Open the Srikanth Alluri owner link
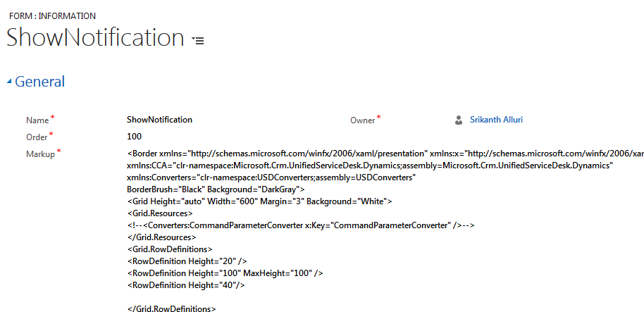The image size is (644, 312). 496,120
